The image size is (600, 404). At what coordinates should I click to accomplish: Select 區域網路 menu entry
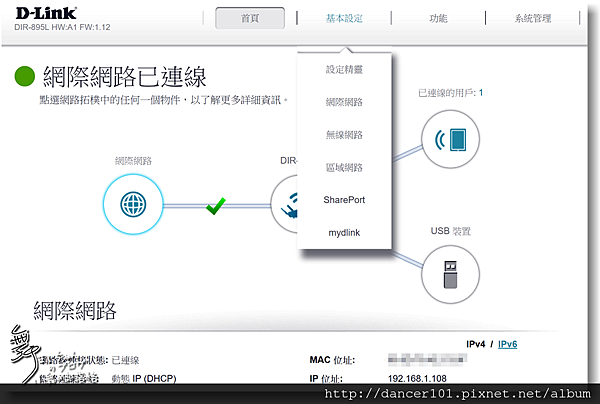pyautogui.click(x=344, y=168)
